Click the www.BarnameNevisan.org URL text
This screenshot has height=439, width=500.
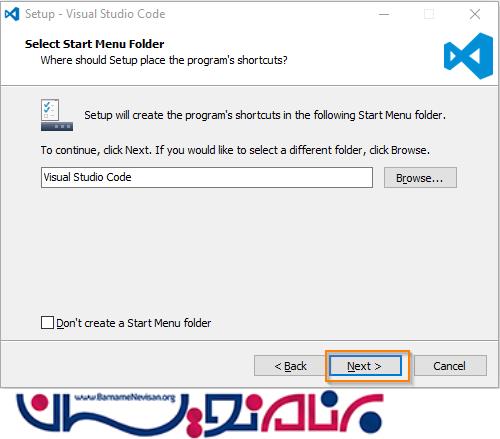click(124, 397)
